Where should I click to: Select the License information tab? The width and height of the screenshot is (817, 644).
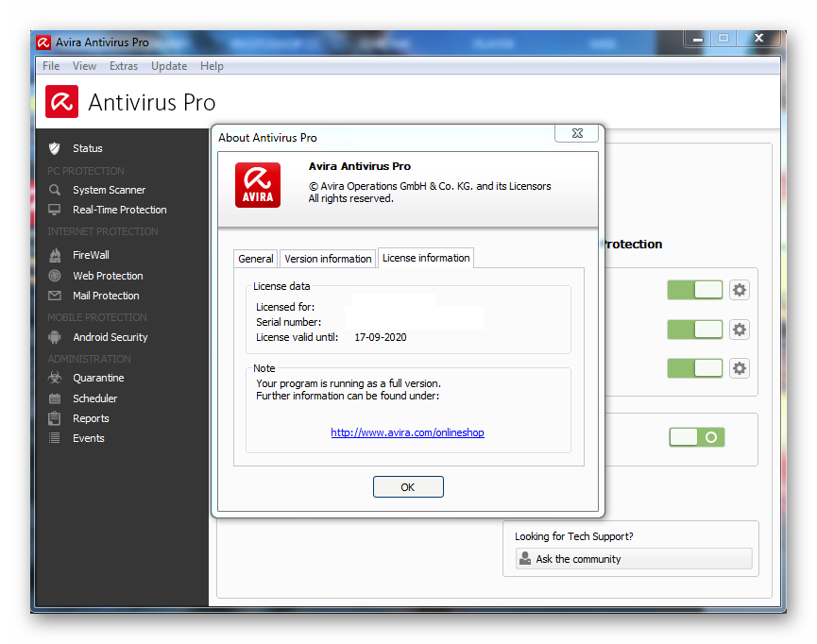(x=426, y=258)
